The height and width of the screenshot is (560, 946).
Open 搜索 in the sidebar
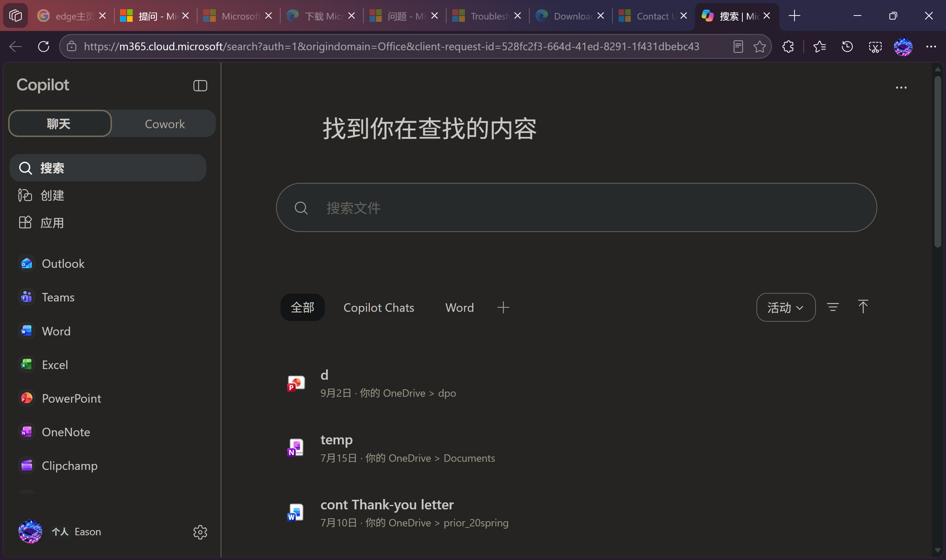(x=108, y=168)
